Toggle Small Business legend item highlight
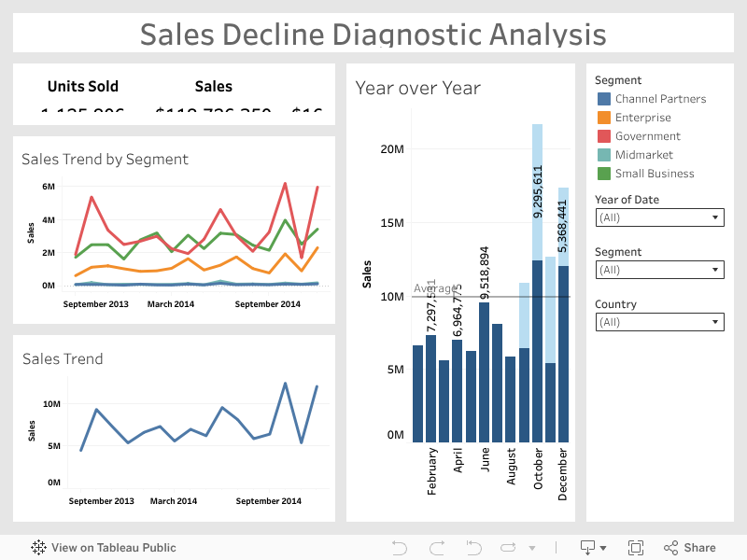 (x=654, y=174)
